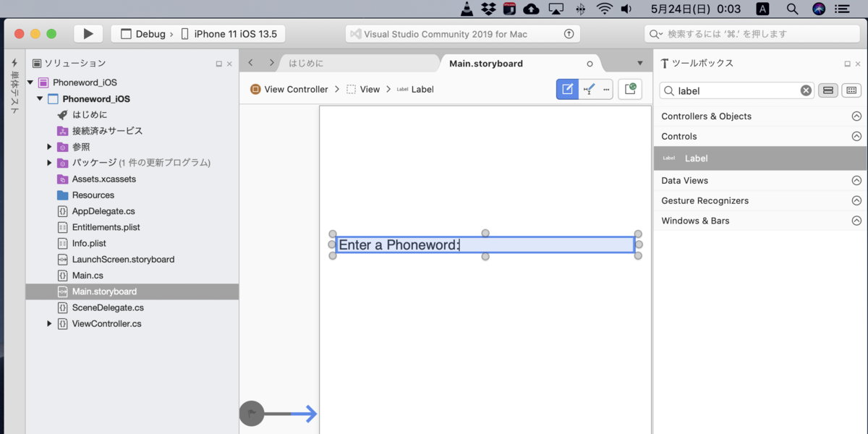Click View in the breadcrumb

(363, 89)
